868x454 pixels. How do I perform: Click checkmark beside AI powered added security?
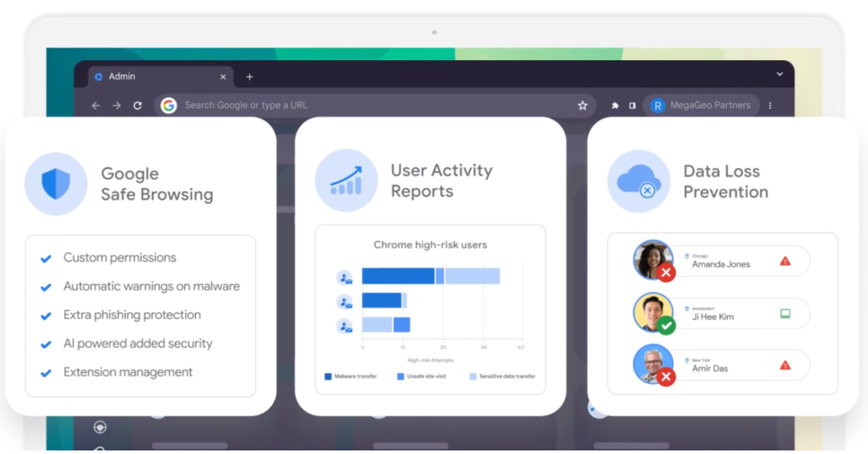tap(46, 344)
